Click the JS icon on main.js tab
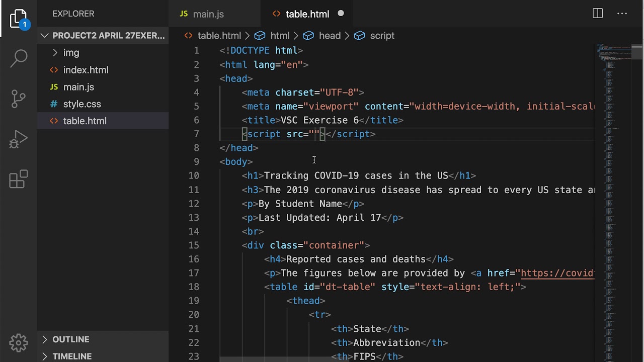The width and height of the screenshot is (644, 362). (x=184, y=14)
